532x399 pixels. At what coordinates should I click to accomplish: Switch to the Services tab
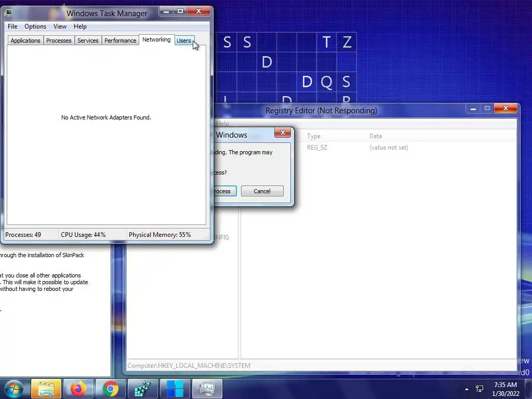(88, 41)
